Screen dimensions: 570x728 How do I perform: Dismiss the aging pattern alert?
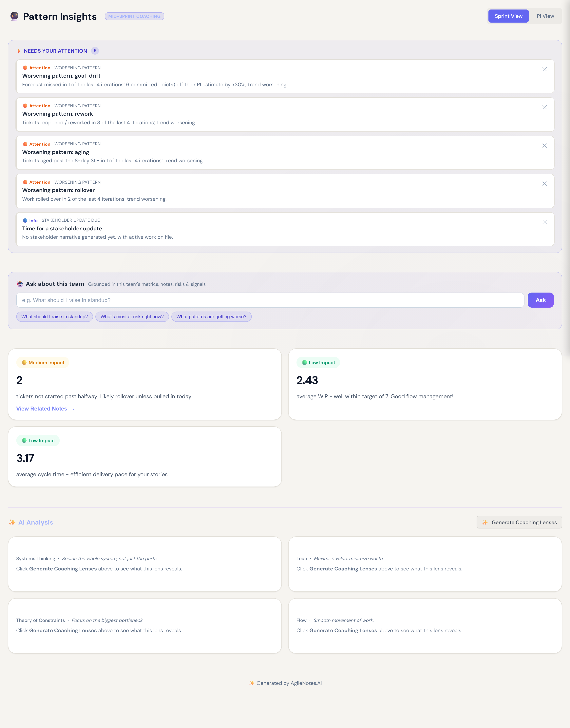click(544, 145)
